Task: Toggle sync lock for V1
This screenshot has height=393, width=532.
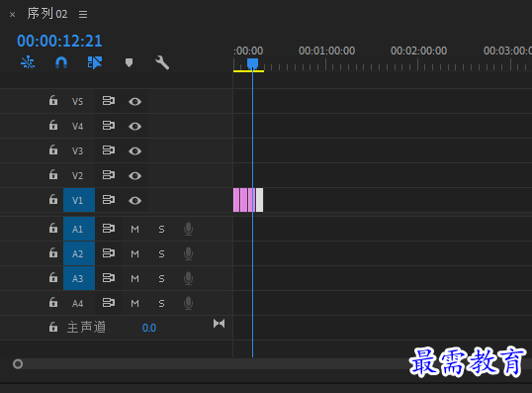Action: pos(109,200)
